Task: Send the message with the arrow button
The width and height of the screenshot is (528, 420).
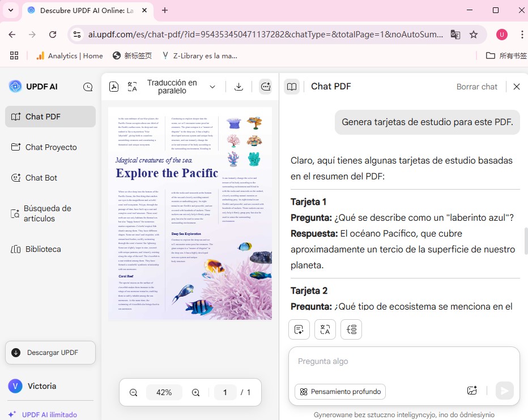Action: pyautogui.click(x=504, y=391)
